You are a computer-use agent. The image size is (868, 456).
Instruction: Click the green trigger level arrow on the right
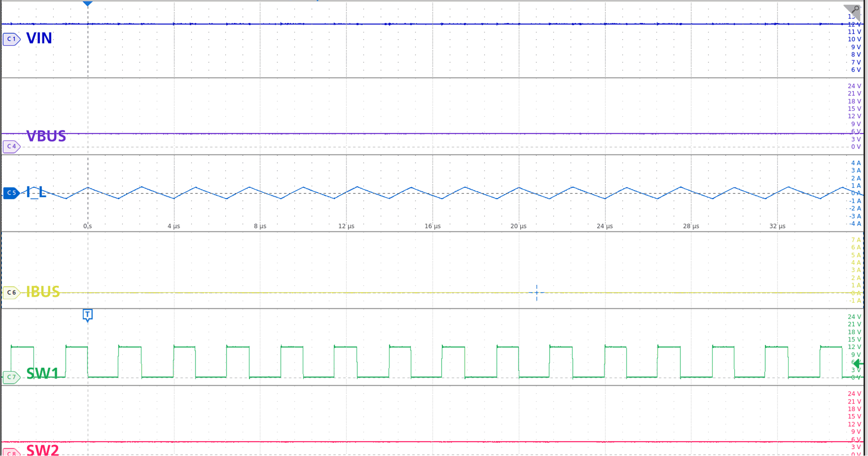point(857,363)
